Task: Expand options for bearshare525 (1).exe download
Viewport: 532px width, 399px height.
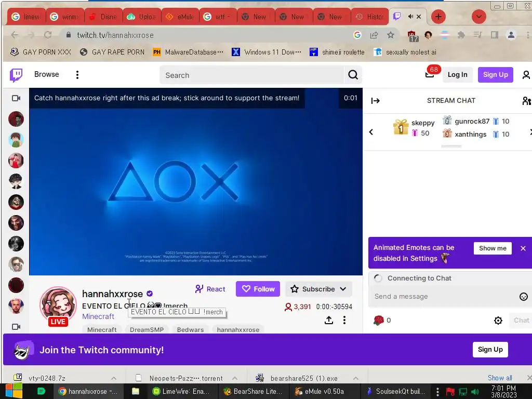Action: [355, 378]
